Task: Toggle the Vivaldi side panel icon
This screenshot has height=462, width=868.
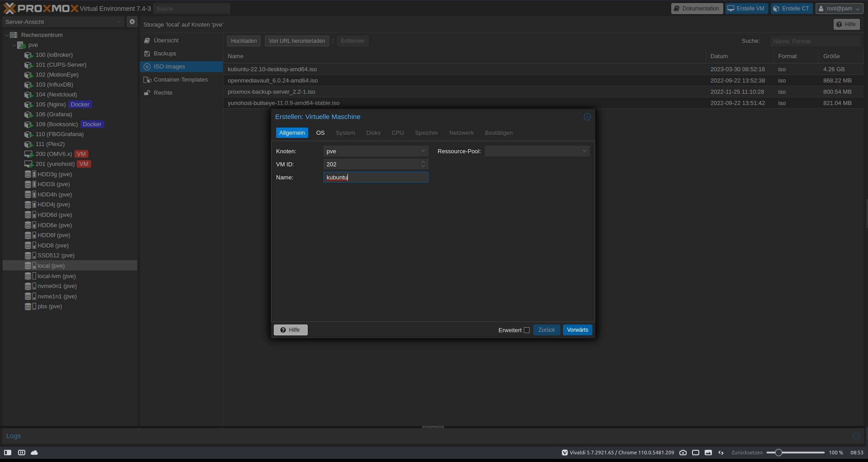Action: tap(8, 453)
